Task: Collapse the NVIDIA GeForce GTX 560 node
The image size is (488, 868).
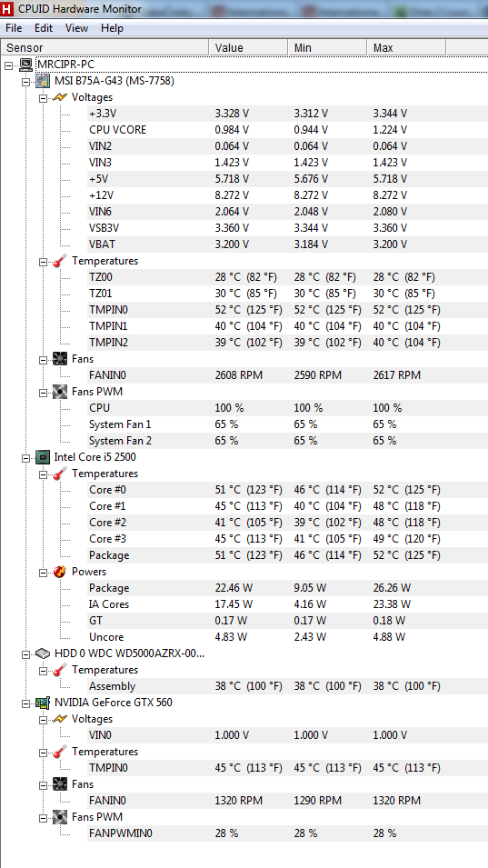Action: pyautogui.click(x=25, y=703)
